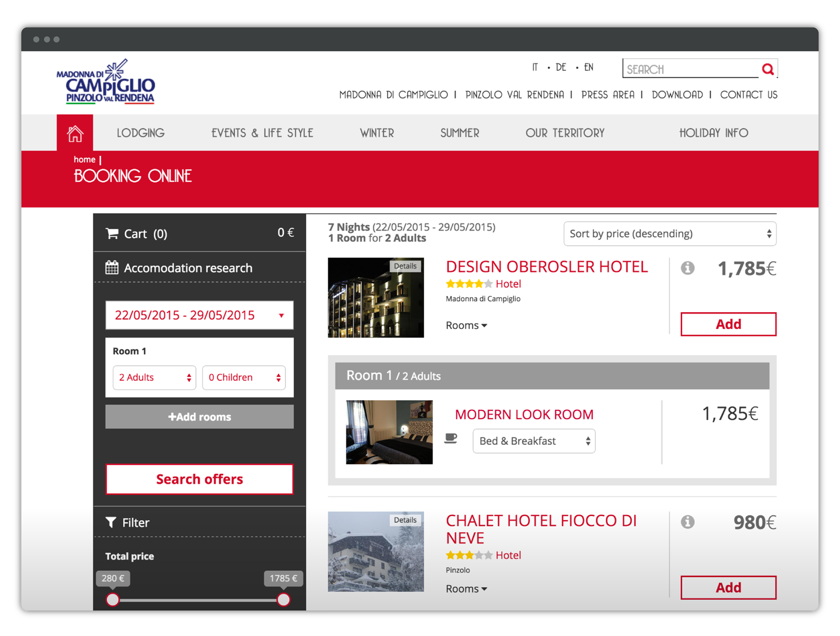This screenshot has width=840, height=636.
Task: Open Holiday Info menu
Action: coord(714,133)
